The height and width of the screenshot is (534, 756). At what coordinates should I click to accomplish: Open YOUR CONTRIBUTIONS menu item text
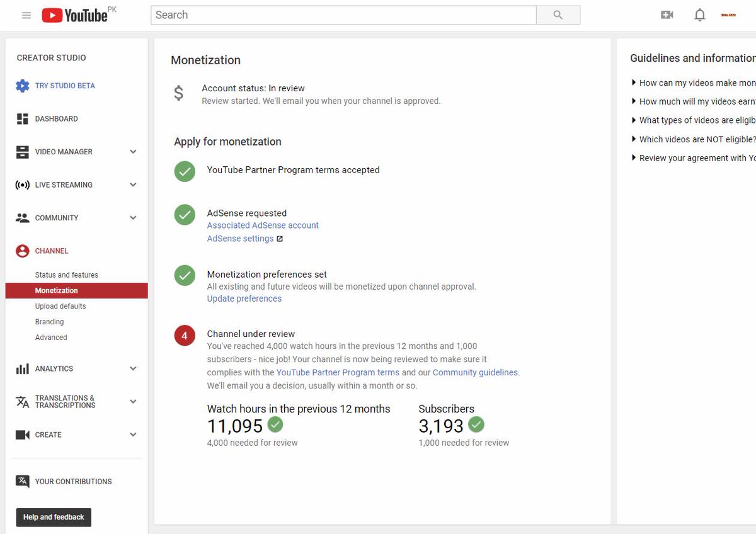click(x=74, y=482)
